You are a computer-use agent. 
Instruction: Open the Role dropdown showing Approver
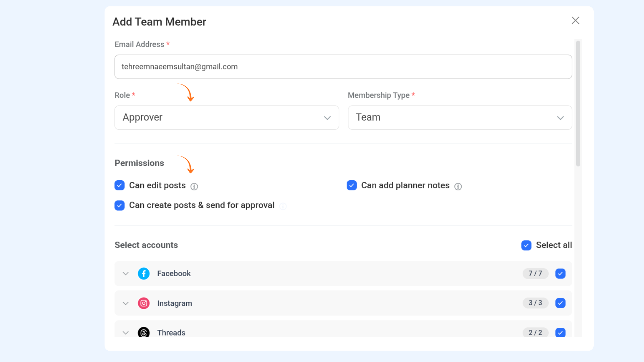227,118
